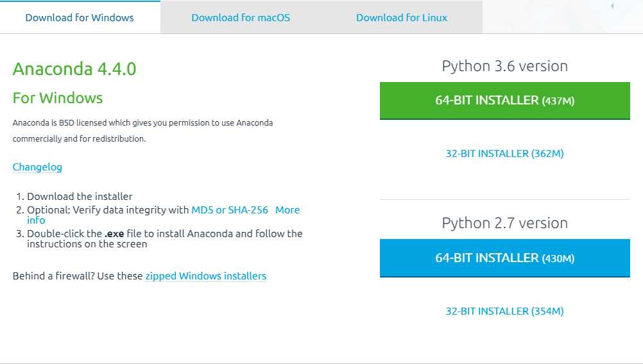Image resolution: width=643 pixels, height=364 pixels.
Task: Switch to the Download for Windows tab
Action: click(80, 17)
